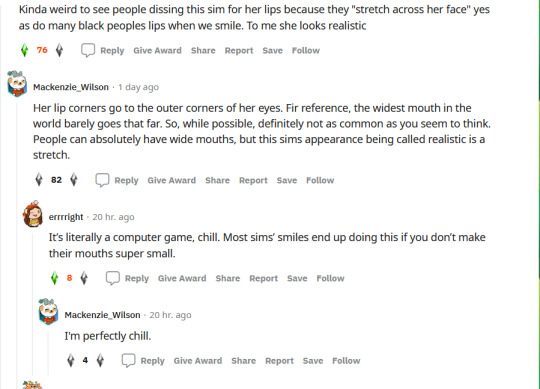The image size is (540, 389).
Task: Toggle the green upvote on errrright's comment
Action: 54,278
